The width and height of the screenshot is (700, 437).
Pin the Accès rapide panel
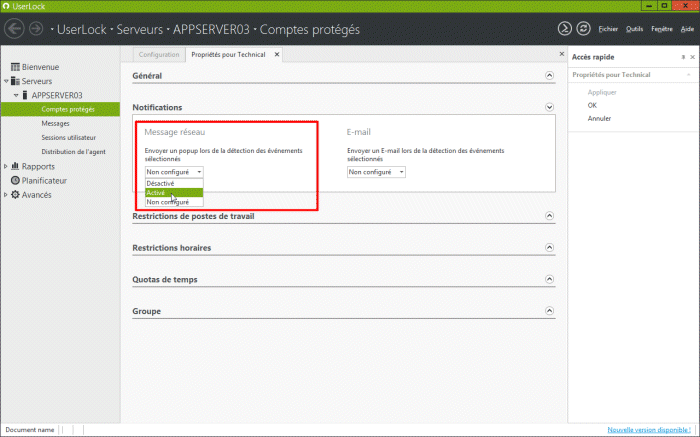click(x=683, y=57)
